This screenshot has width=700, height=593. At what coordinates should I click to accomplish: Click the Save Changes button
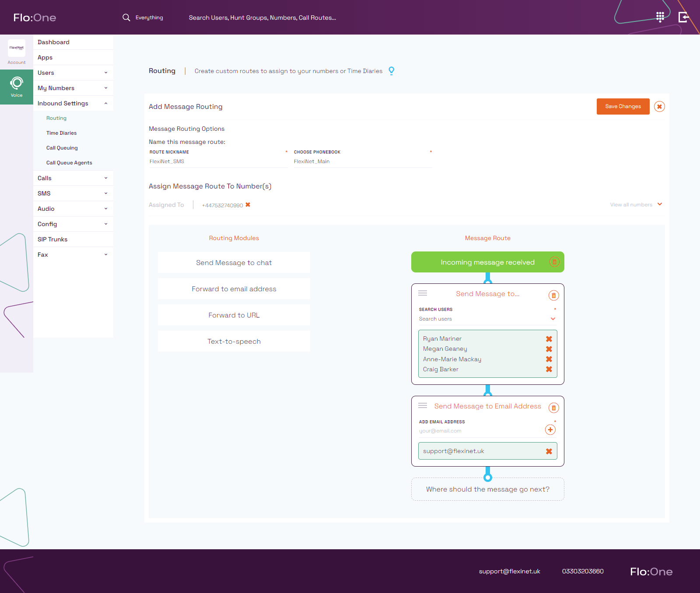[x=623, y=106]
